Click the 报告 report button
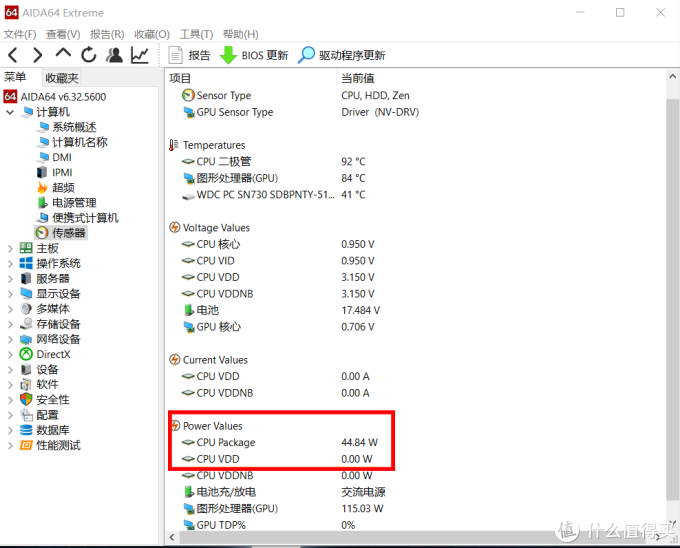Screen dimensions: 680x548 pyautogui.click(x=190, y=55)
